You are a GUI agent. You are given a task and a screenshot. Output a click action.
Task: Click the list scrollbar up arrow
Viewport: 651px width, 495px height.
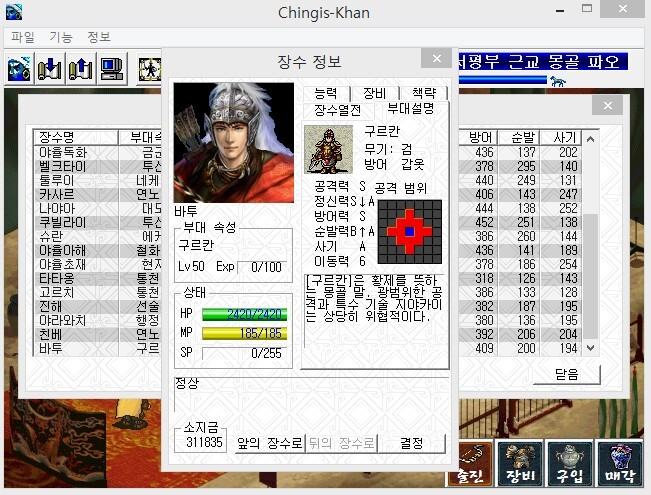click(x=590, y=139)
